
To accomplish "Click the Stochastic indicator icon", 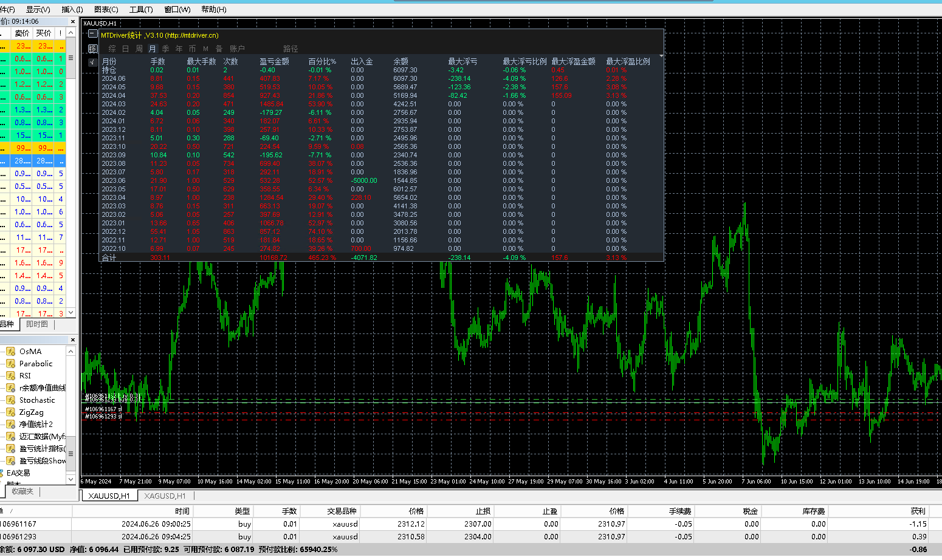I will click(x=10, y=400).
